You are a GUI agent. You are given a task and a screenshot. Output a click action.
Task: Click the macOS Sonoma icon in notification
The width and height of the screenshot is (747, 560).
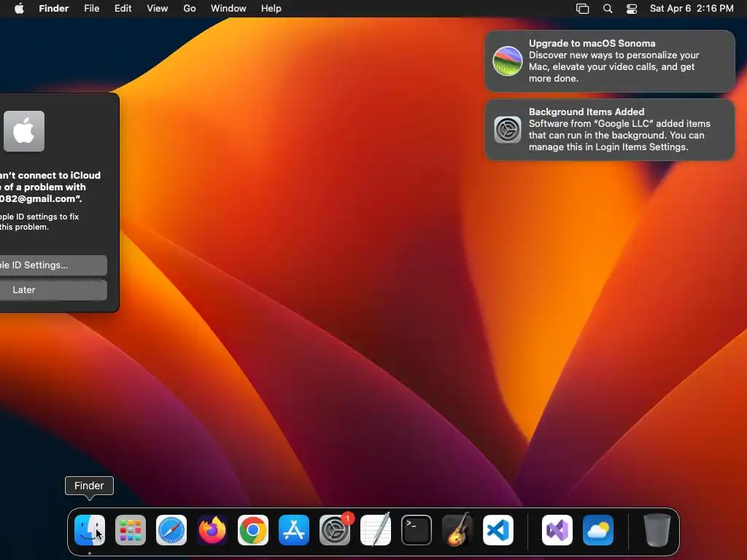(508, 61)
